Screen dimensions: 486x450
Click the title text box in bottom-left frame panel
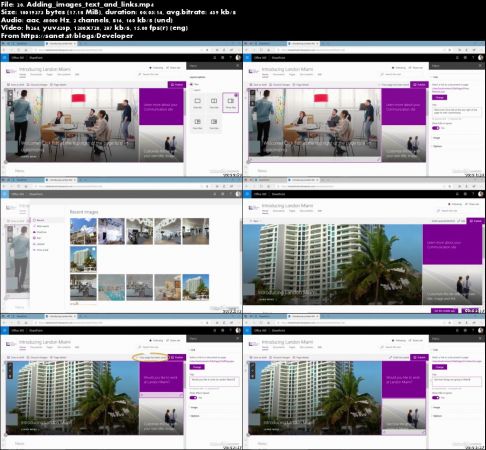(214, 381)
